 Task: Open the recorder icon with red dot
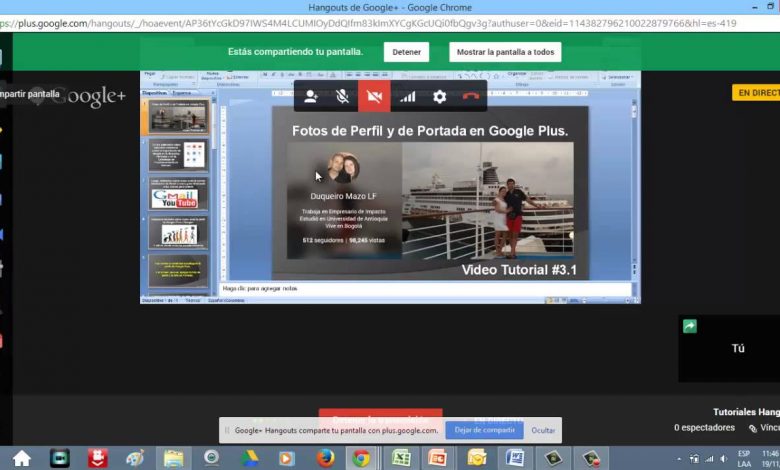(591, 458)
